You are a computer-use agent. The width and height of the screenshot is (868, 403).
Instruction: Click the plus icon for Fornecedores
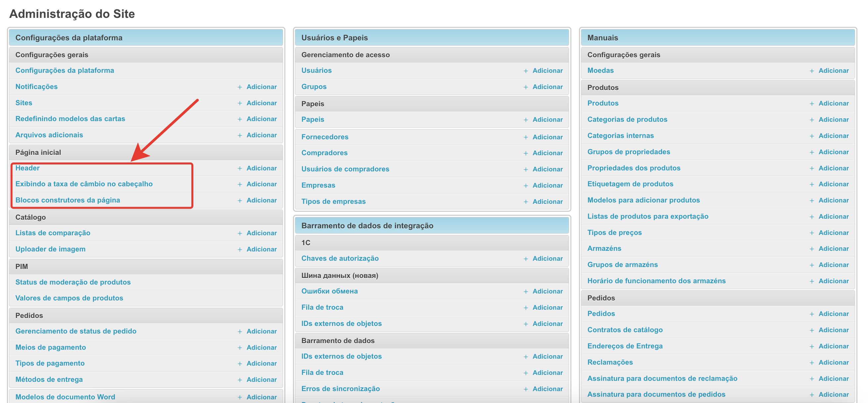[526, 137]
